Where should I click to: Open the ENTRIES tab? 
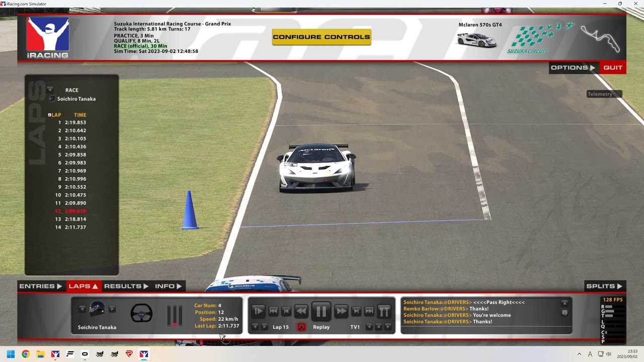41,286
